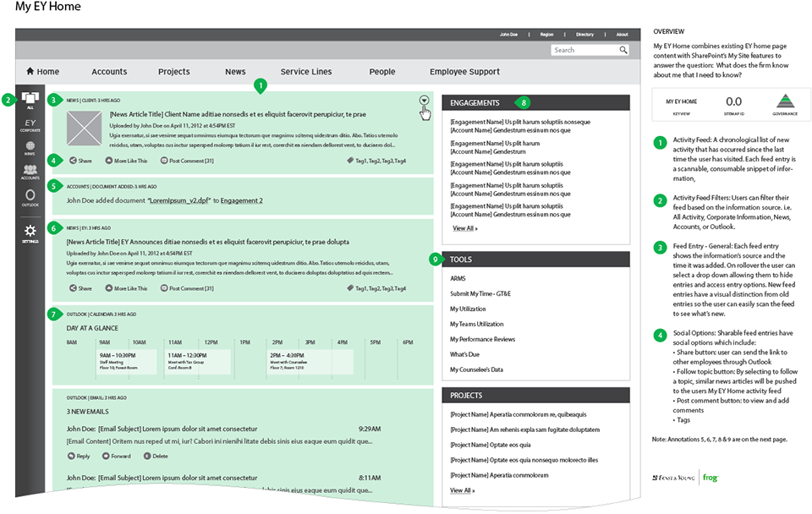Select the All activity feed filter icon
Image resolution: width=812 pixels, height=514 pixels.
pos(30,98)
